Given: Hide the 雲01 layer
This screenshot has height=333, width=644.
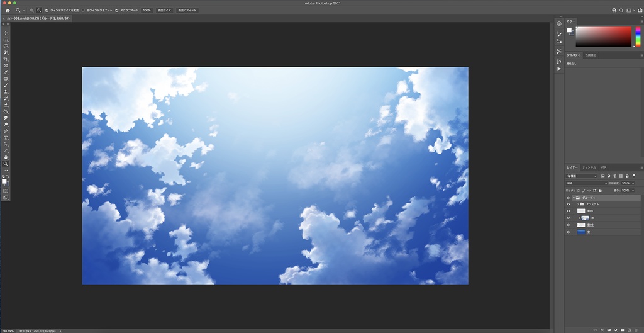Looking at the screenshot, I should point(569,211).
